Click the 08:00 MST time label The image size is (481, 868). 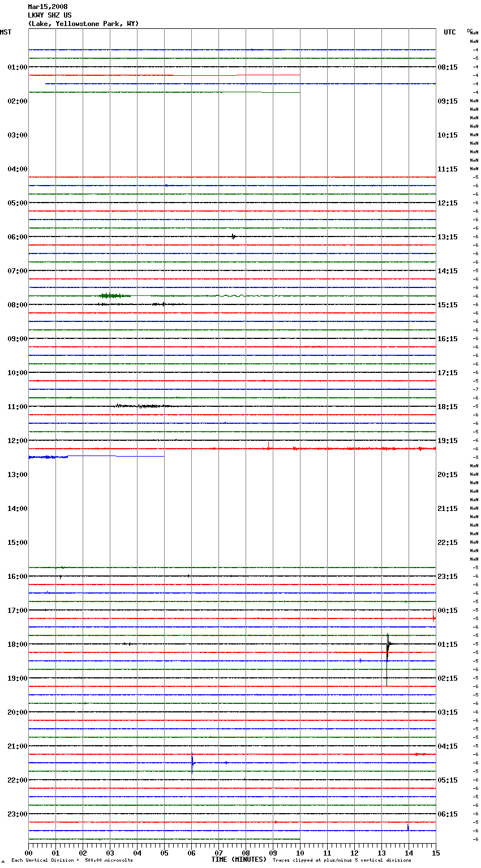click(18, 305)
